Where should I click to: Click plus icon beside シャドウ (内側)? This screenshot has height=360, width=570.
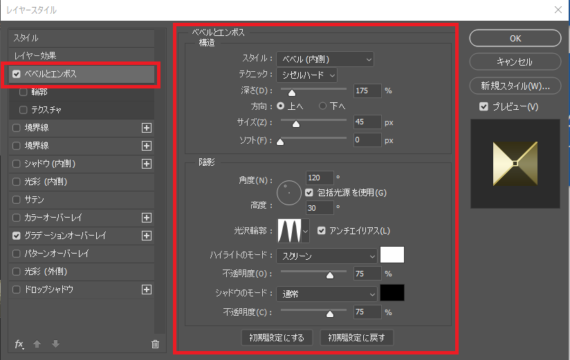coord(146,164)
